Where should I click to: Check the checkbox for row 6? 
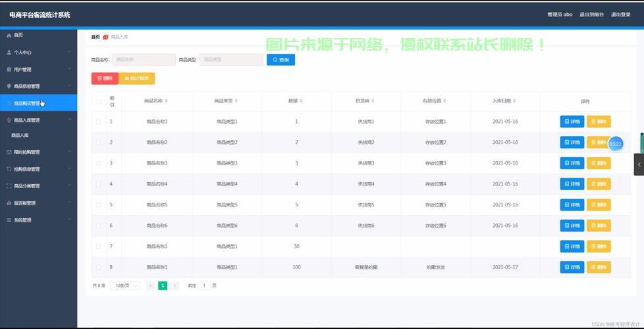pyautogui.click(x=99, y=226)
